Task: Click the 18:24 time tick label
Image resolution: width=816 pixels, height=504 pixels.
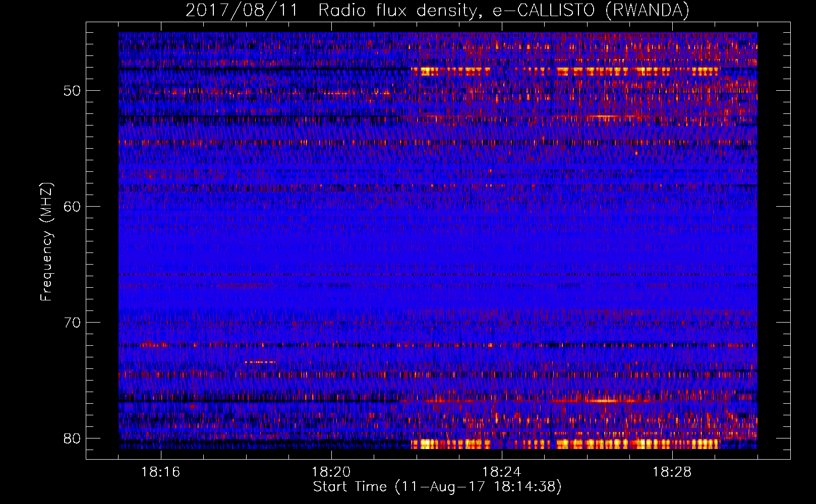Action: pos(502,472)
